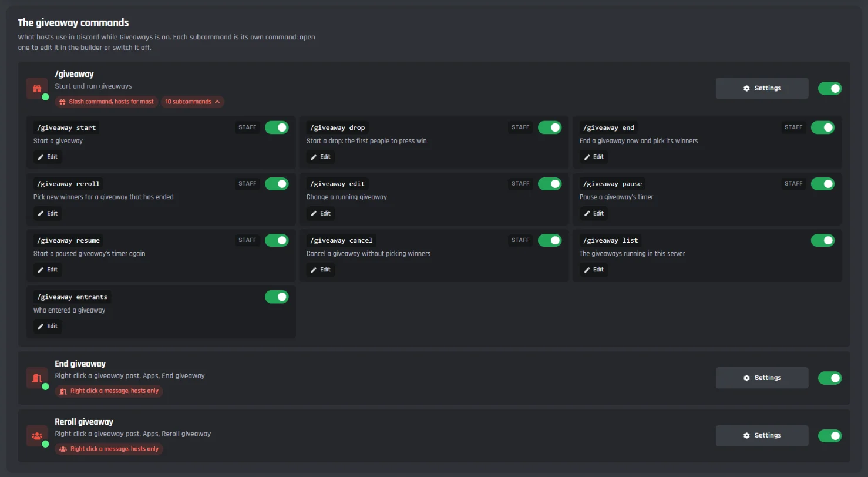This screenshot has height=477, width=868.
Task: Open Settings for the /giveaway command
Action: [x=762, y=88]
